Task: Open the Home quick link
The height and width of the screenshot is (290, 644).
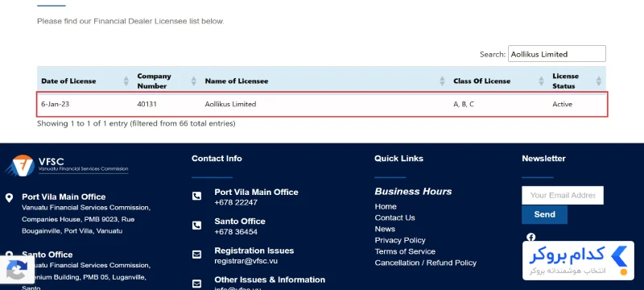Action: [386, 206]
